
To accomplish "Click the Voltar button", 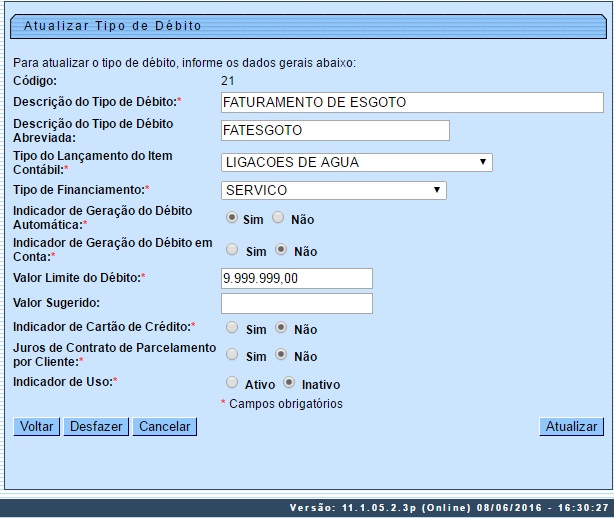I will pos(37,426).
